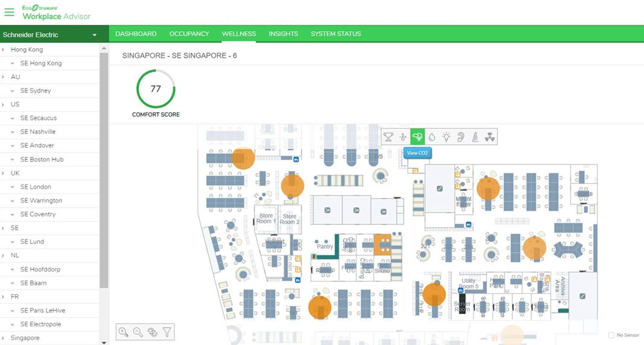Select SE Nashville in the site tree

tap(38, 132)
